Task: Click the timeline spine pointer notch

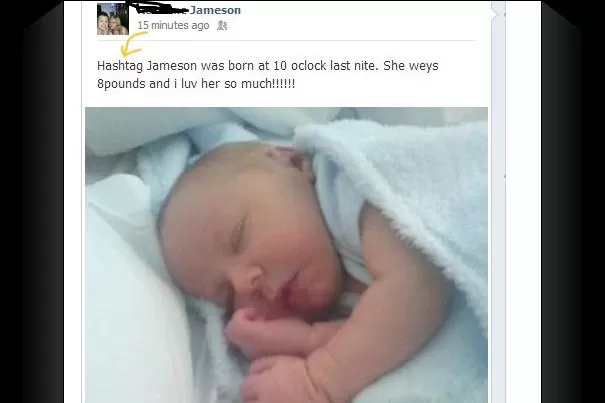Action: click(494, 14)
